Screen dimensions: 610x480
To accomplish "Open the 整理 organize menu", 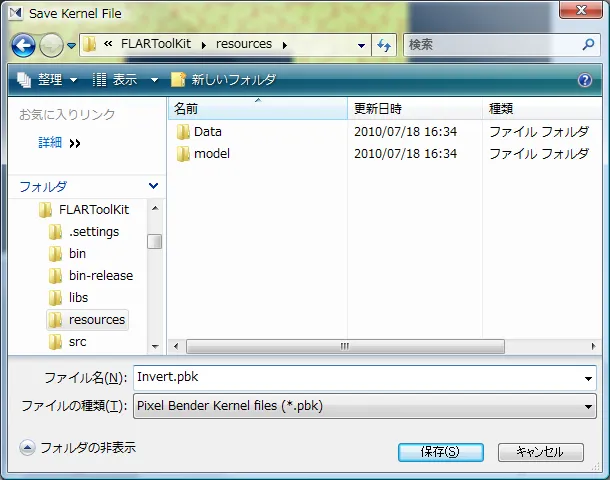I will click(47, 80).
